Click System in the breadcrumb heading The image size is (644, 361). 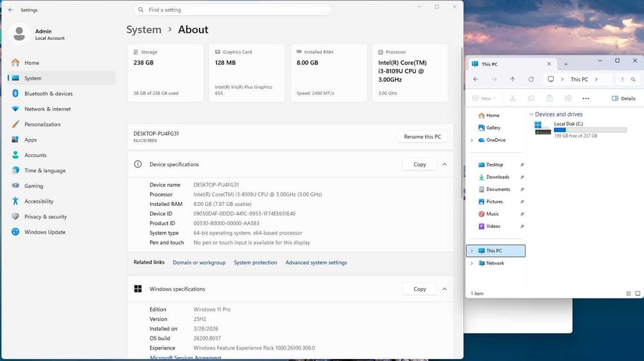pyautogui.click(x=144, y=30)
